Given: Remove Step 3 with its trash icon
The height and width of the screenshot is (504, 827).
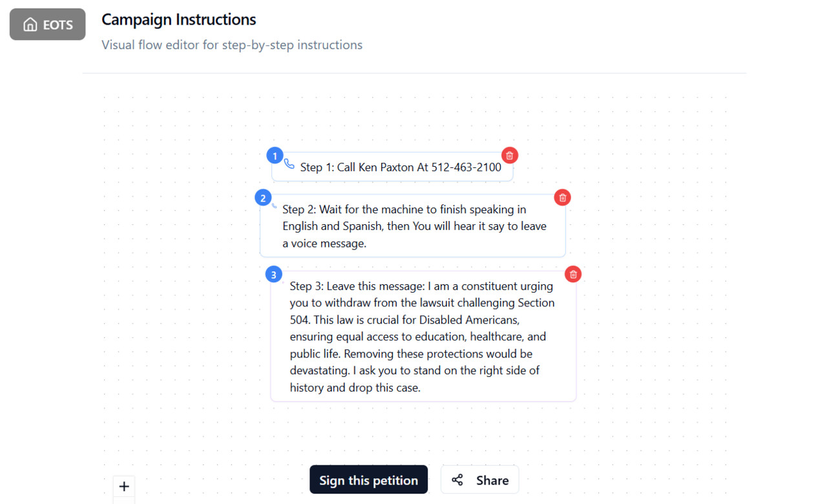Looking at the screenshot, I should click(573, 274).
